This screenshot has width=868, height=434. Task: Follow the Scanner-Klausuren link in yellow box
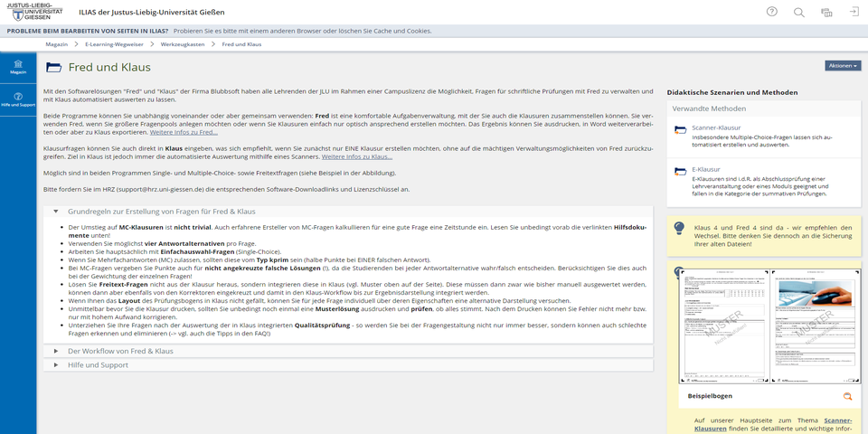[773, 425]
